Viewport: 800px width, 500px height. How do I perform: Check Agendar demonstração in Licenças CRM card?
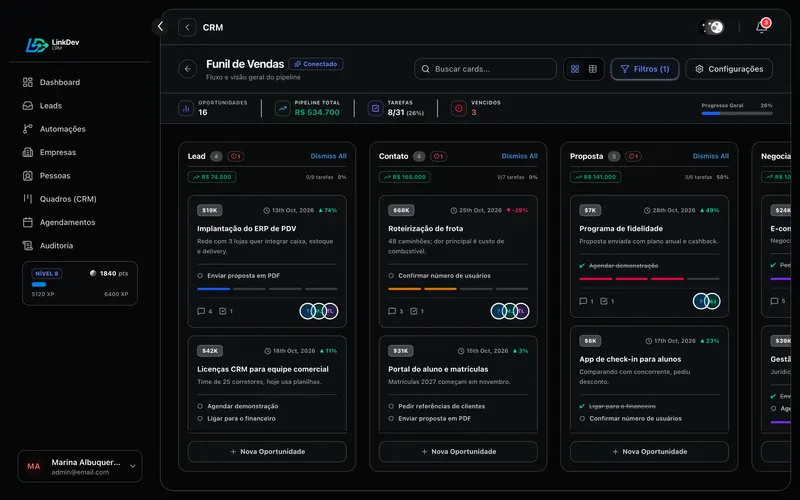pos(200,406)
